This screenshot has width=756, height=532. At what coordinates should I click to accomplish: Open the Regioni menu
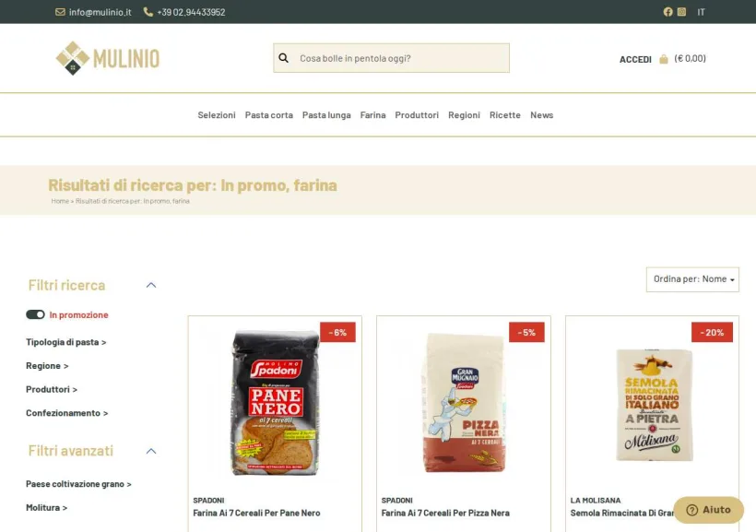[464, 115]
